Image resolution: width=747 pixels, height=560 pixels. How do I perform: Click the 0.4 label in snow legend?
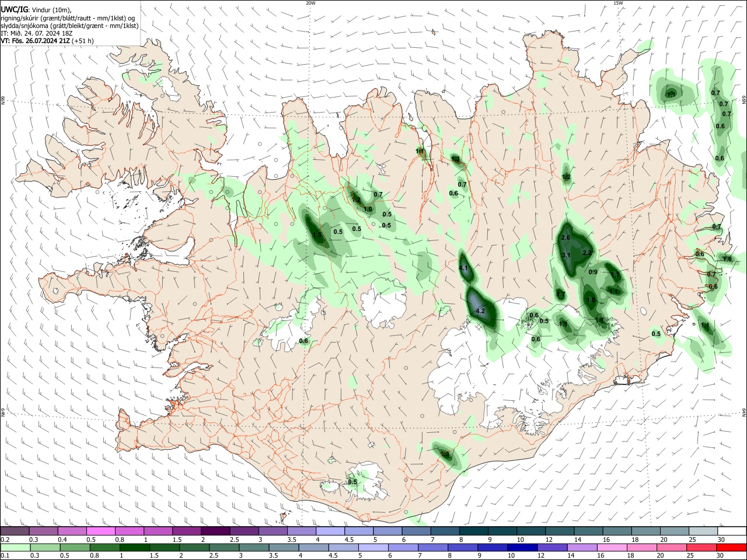pos(62,540)
